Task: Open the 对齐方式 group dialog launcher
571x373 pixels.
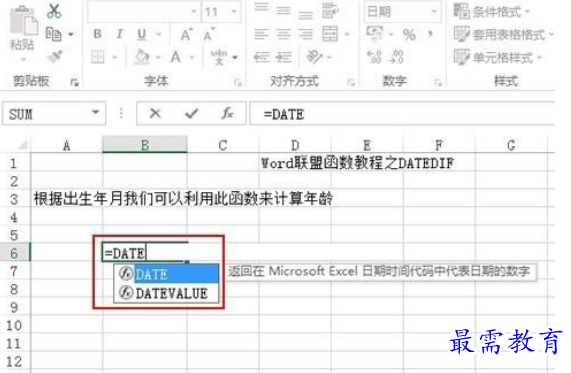Action: click(x=351, y=83)
